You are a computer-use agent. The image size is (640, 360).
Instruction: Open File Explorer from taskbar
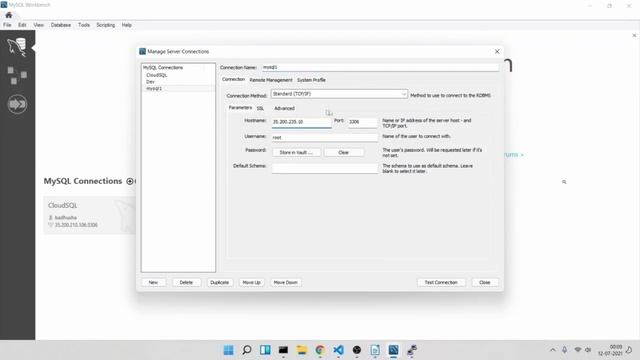click(x=302, y=350)
